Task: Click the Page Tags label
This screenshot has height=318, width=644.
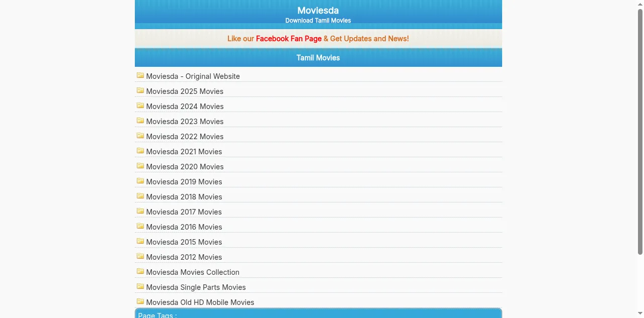Action: tap(157, 315)
